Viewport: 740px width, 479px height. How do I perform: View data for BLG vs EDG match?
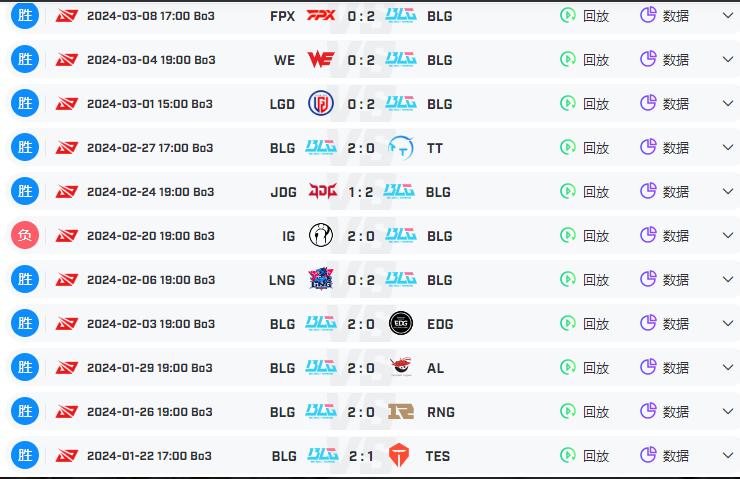pos(664,323)
